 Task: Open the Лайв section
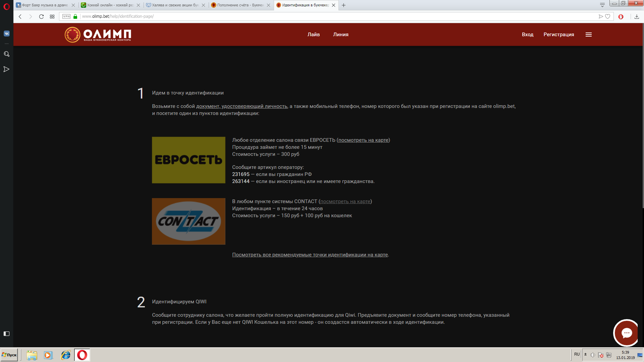click(314, 35)
